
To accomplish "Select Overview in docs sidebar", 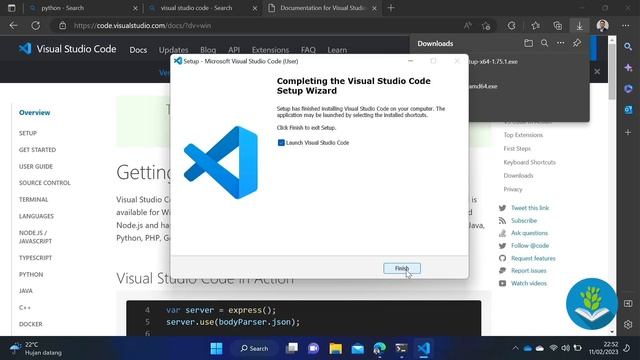I will tap(35, 112).
